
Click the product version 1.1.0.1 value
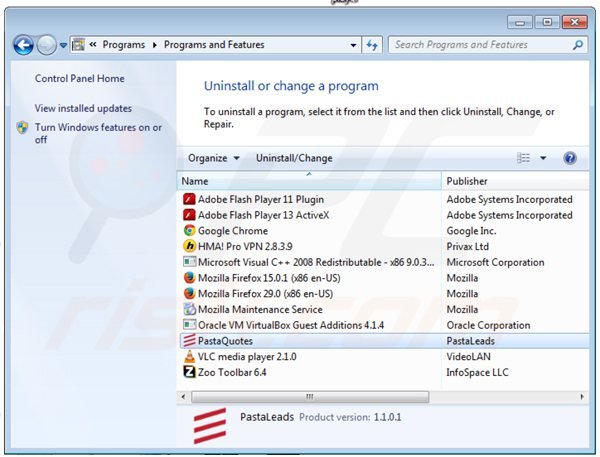click(x=387, y=417)
